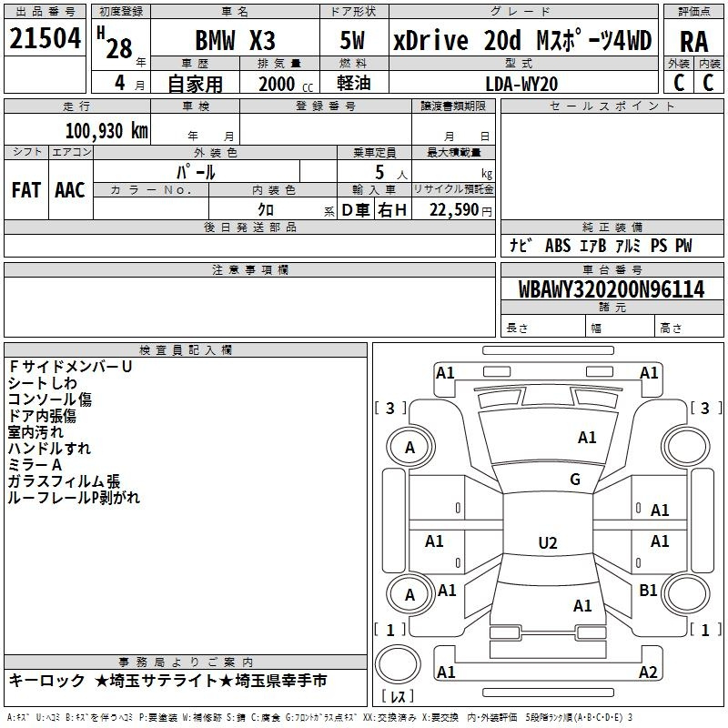Click the G mark on the windshield
Screen dimensions: 728x728
pyautogui.click(x=575, y=480)
